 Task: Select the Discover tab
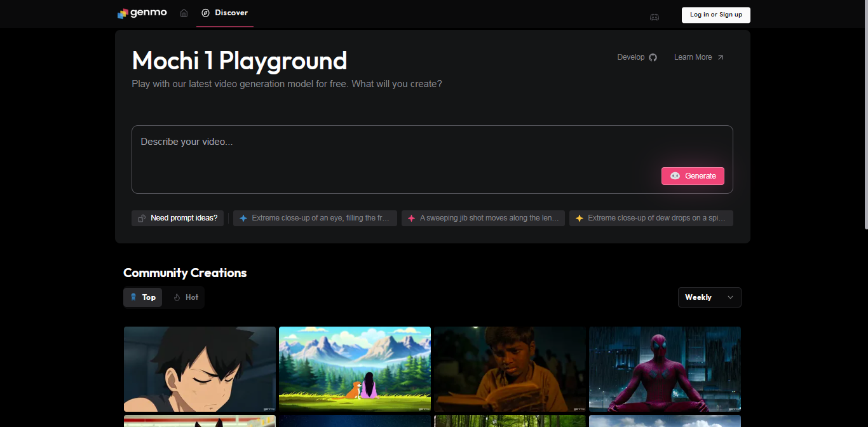[225, 13]
